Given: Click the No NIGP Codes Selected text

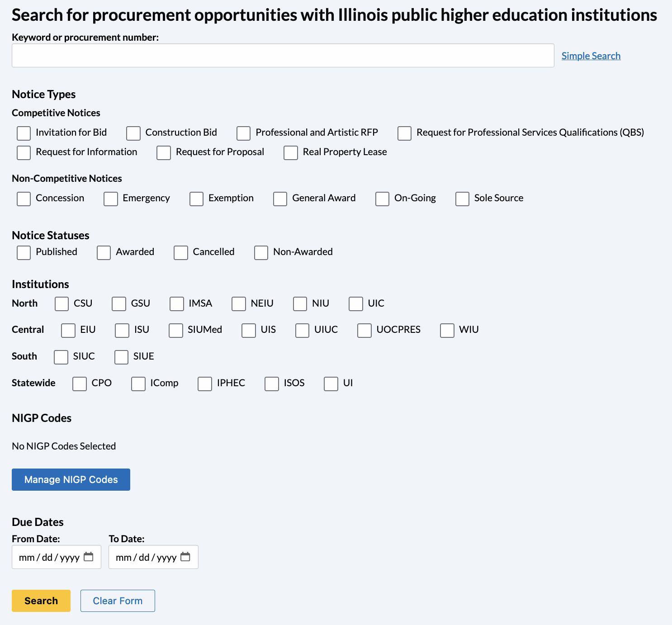Looking at the screenshot, I should 64,446.
